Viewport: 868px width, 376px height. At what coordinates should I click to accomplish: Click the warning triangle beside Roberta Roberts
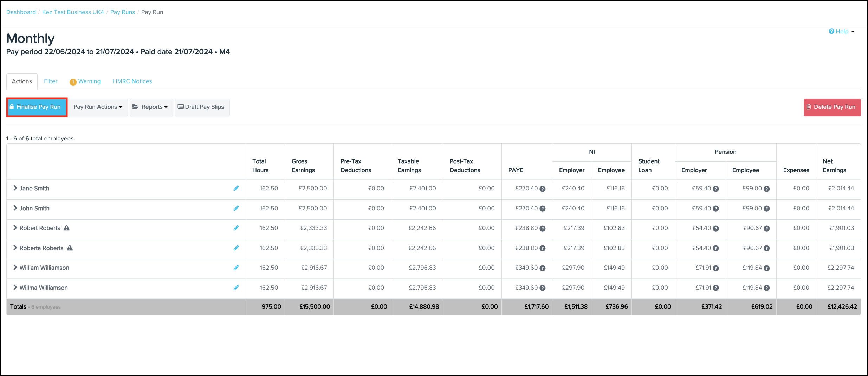70,248
